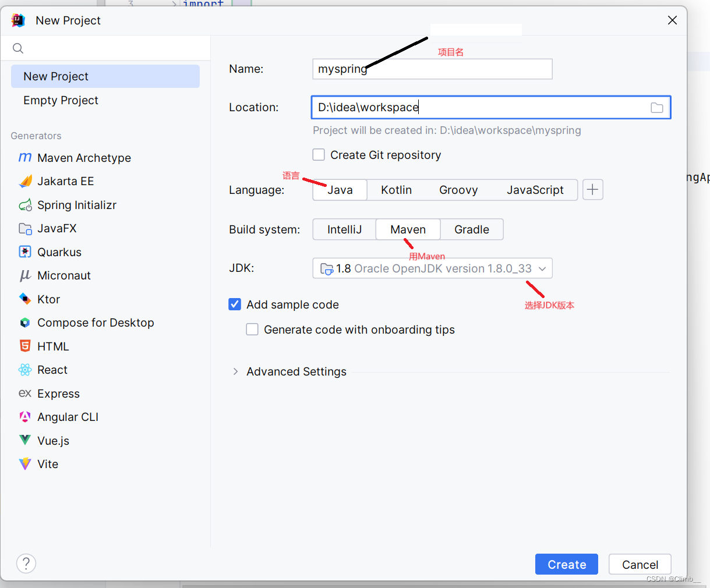This screenshot has width=710, height=588.
Task: Click the HTML5 shield icon
Action: pos(25,346)
